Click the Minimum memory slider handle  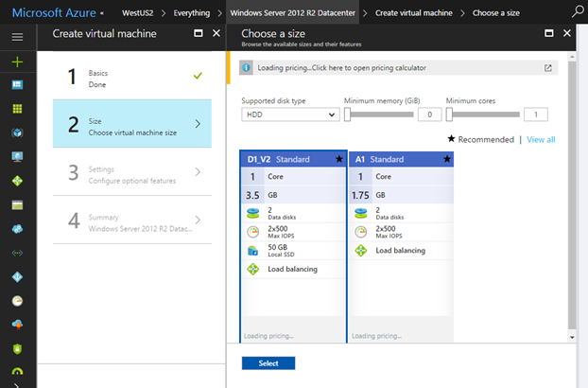pos(348,115)
